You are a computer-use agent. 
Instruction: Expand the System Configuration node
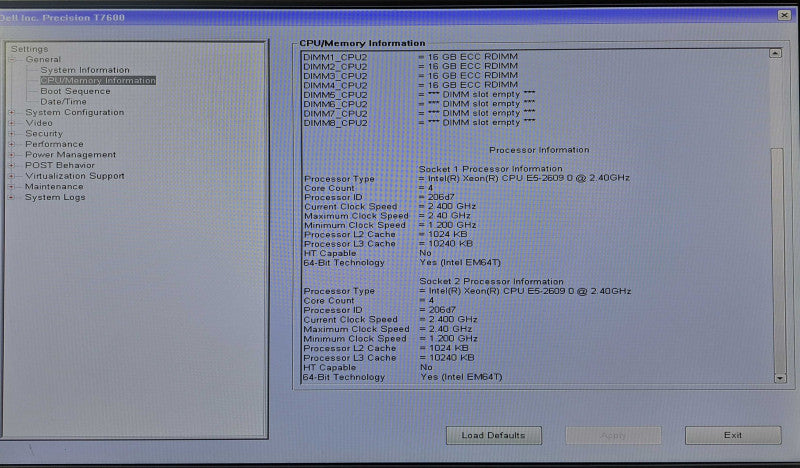pos(12,112)
